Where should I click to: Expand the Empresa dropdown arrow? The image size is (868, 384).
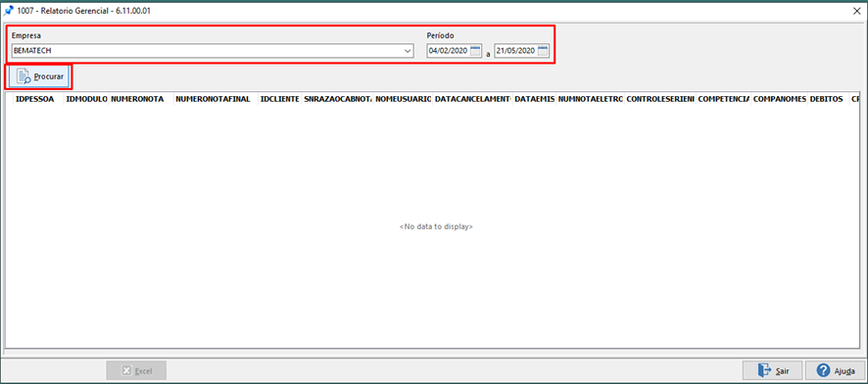(408, 51)
